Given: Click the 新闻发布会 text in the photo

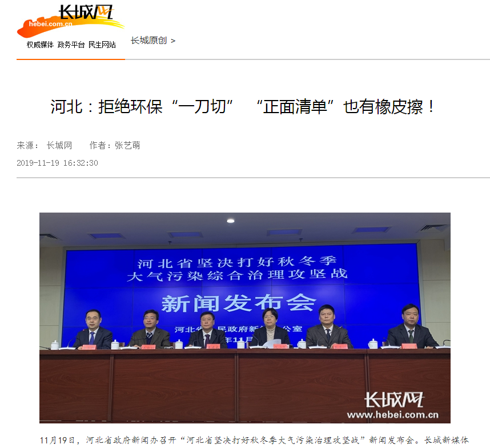Looking at the screenshot, I should tap(239, 303).
